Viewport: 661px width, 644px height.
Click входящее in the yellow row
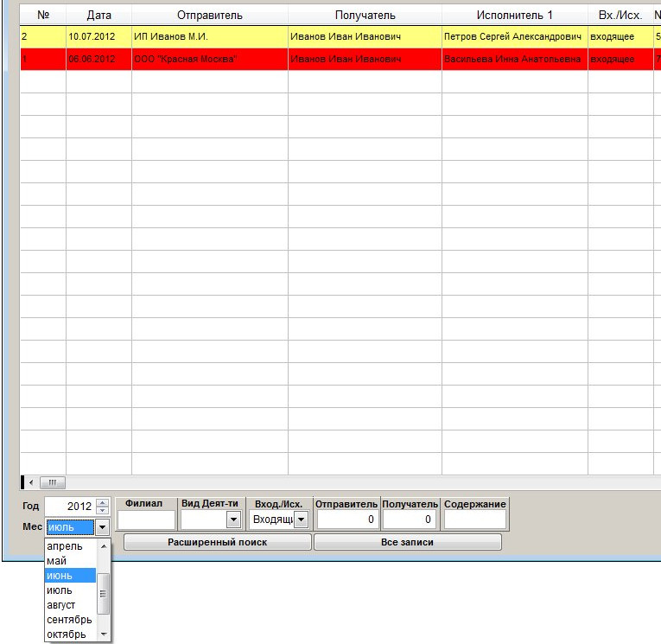pos(620,36)
